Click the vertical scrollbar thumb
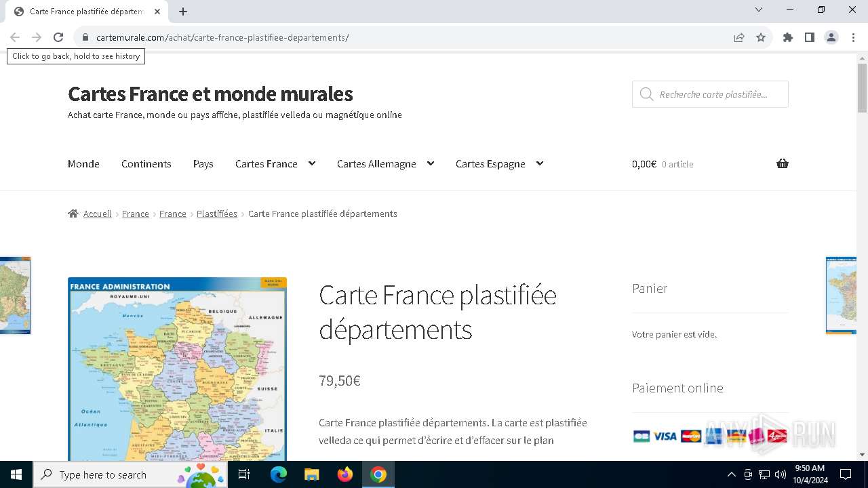 coord(862,88)
